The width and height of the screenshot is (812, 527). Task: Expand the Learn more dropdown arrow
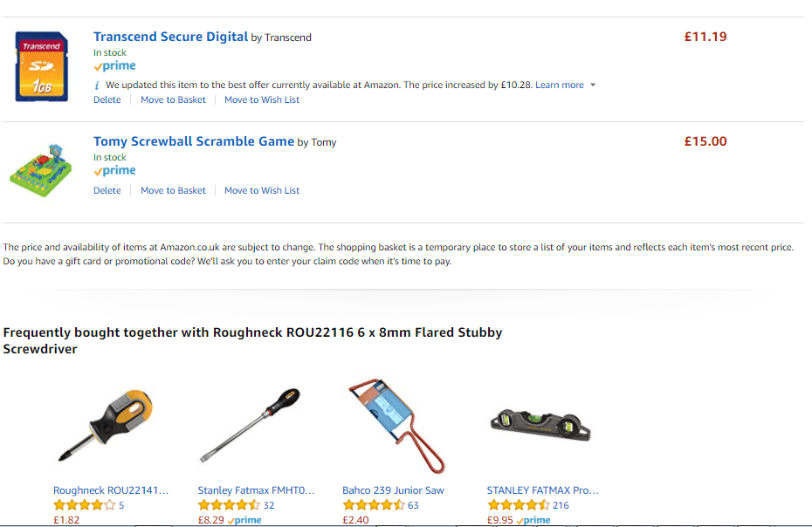coord(593,85)
